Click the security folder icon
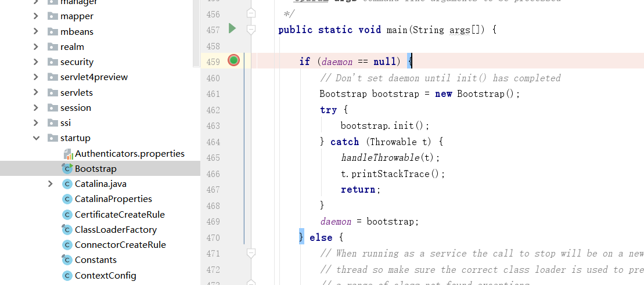Viewport: 644px width, 285px height. coord(53,62)
